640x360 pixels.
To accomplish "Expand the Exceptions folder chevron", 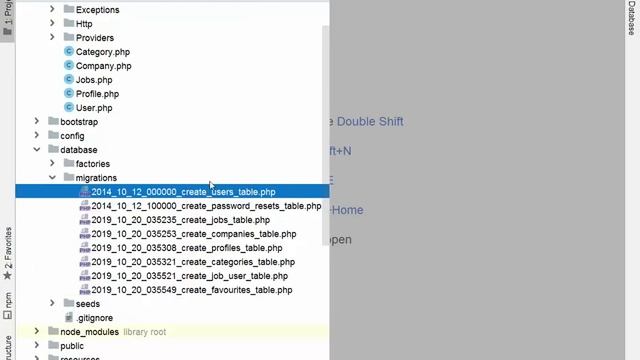I will point(52,9).
